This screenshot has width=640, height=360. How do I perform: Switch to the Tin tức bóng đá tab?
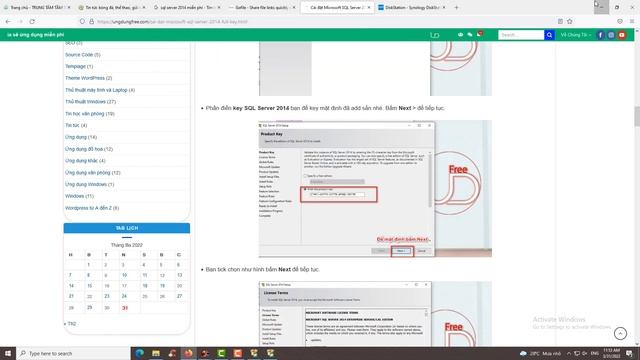[x=112, y=7]
